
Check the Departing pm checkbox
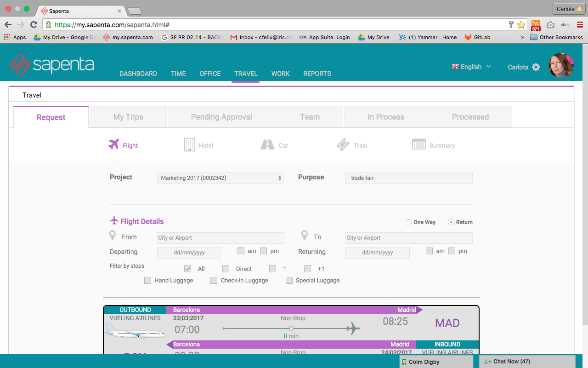point(263,251)
